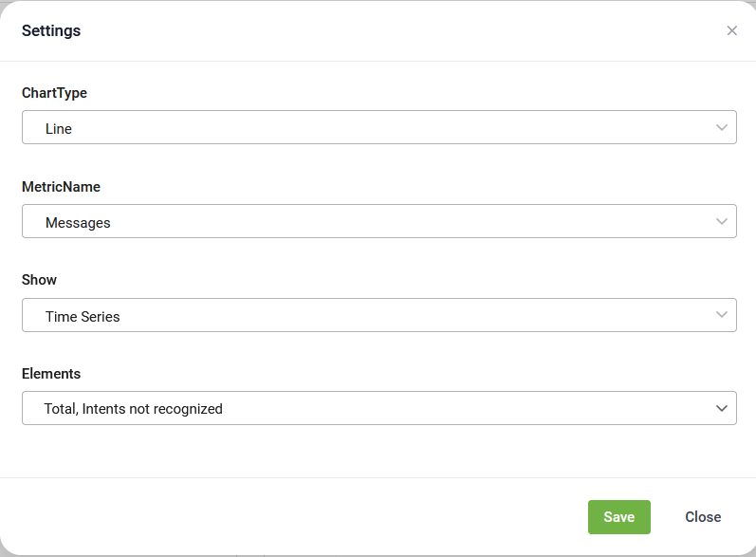Open the MetricName dropdown showing Messages
Image resolution: width=756 pixels, height=557 pixels.
point(379,221)
